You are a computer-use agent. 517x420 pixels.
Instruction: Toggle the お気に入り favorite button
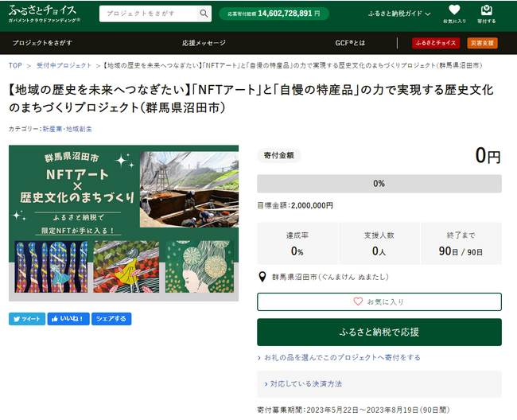pos(379,302)
